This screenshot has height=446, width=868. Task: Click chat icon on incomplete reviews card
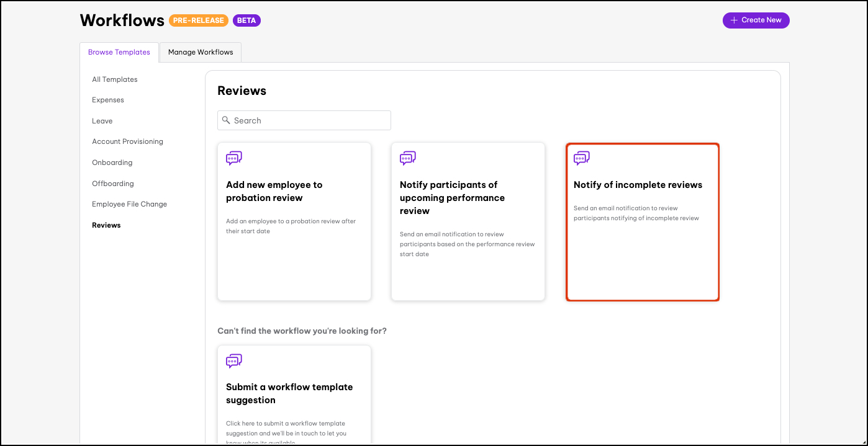pyautogui.click(x=581, y=158)
